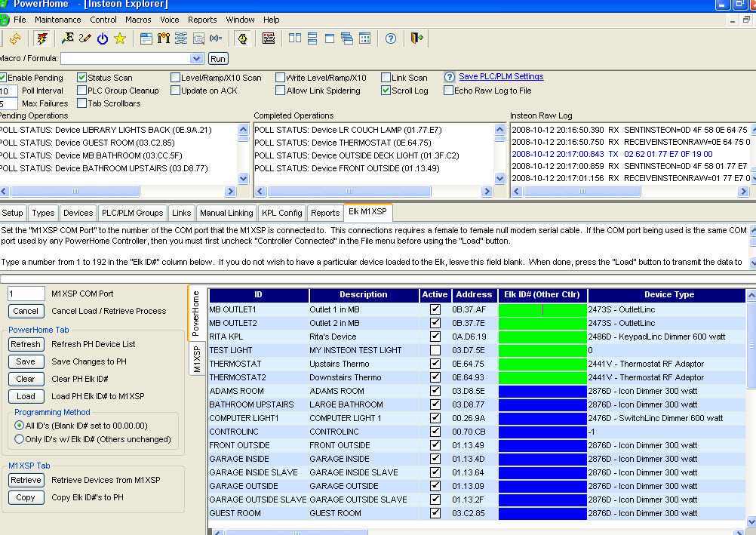
Task: Click the Run button
Action: point(218,59)
